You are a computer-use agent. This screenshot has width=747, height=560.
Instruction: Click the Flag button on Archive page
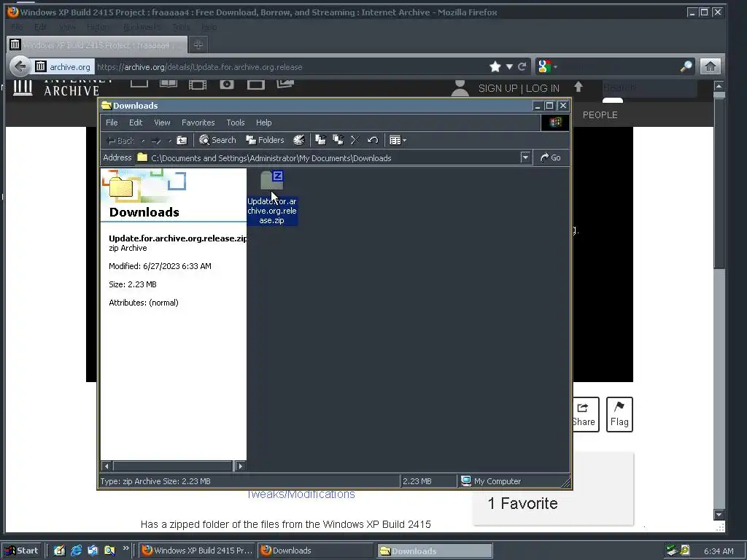(619, 414)
